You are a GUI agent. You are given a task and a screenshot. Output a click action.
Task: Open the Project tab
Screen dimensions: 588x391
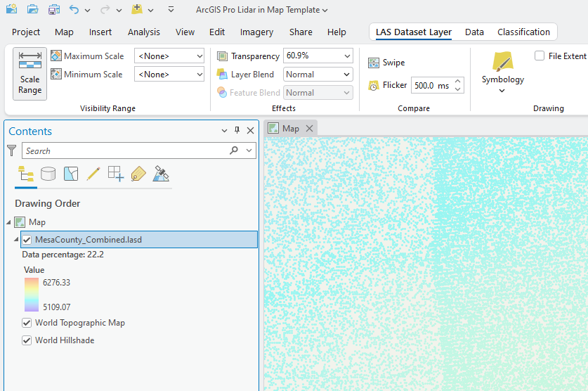tap(26, 32)
